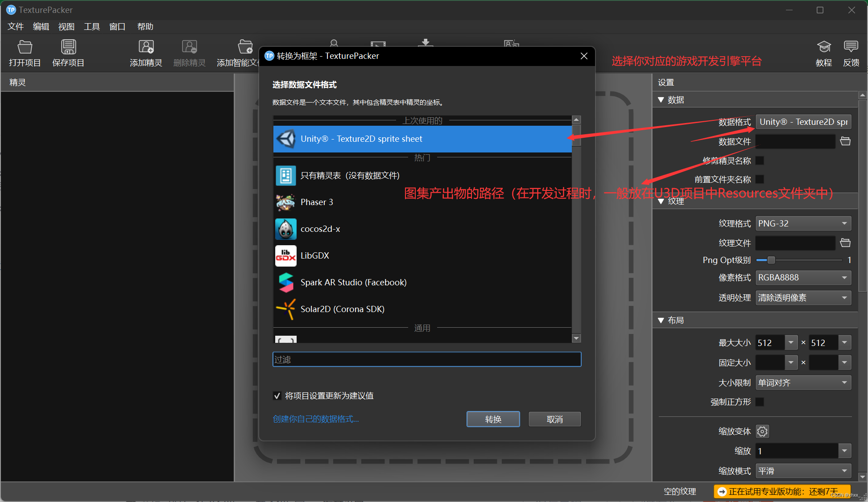The image size is (868, 502).
Task: Click the 添加精灵 toolbar icon
Action: tap(146, 52)
